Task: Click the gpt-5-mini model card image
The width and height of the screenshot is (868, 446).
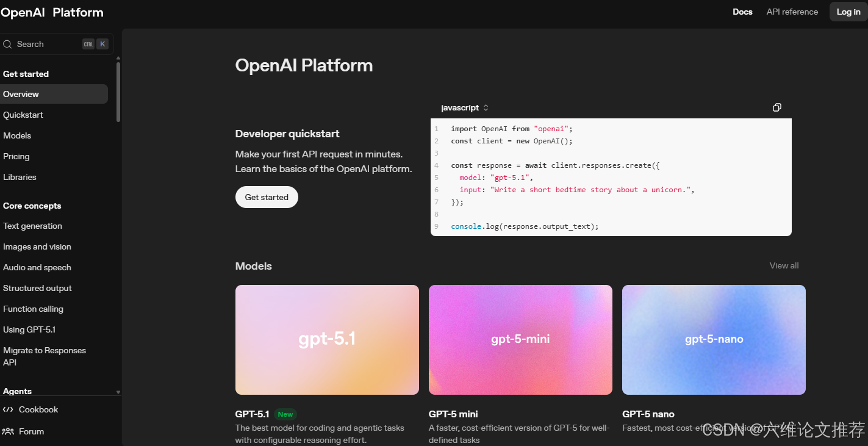Action: click(520, 340)
